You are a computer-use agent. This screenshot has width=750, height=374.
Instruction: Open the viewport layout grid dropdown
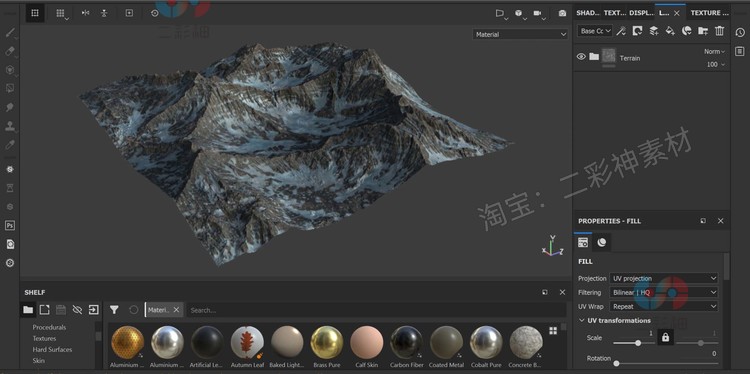tap(62, 13)
